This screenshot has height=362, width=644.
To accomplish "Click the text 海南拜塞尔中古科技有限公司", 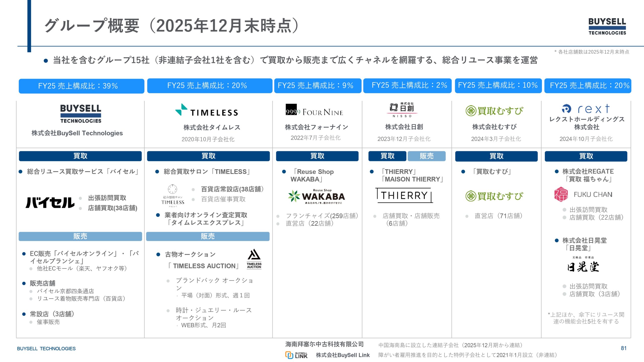I will click(x=325, y=344).
